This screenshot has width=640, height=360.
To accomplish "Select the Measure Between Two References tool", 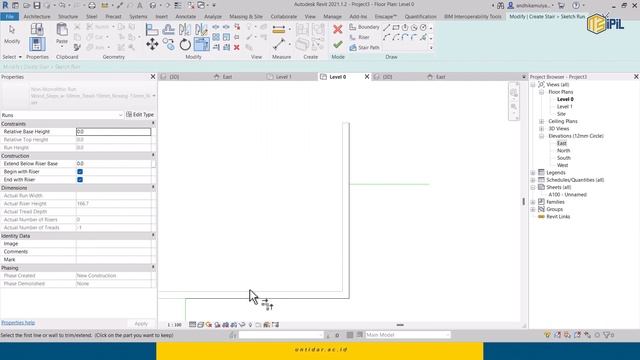I will [279, 44].
